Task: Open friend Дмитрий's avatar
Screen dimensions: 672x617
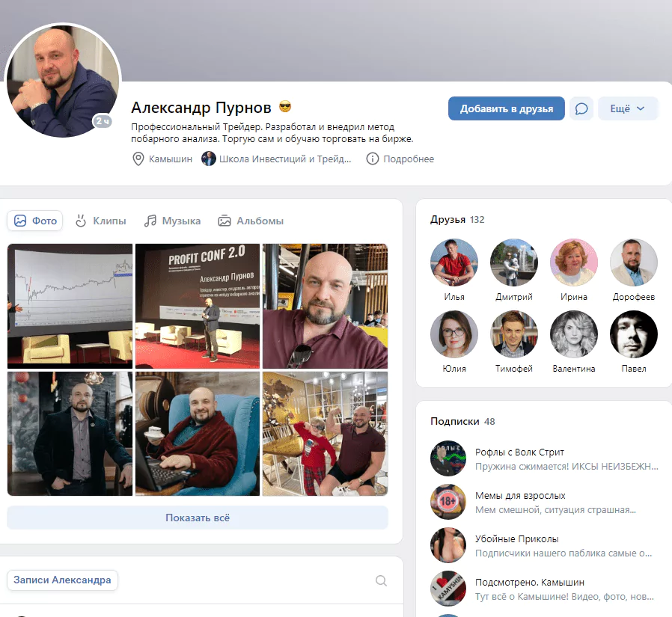Action: (514, 263)
